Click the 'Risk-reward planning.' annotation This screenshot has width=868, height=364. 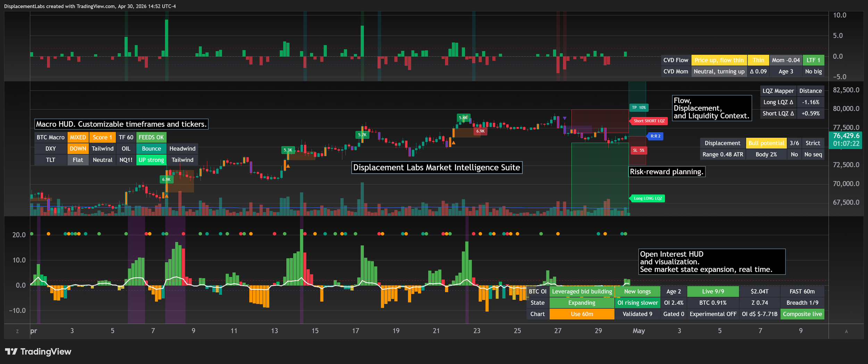[x=667, y=172]
